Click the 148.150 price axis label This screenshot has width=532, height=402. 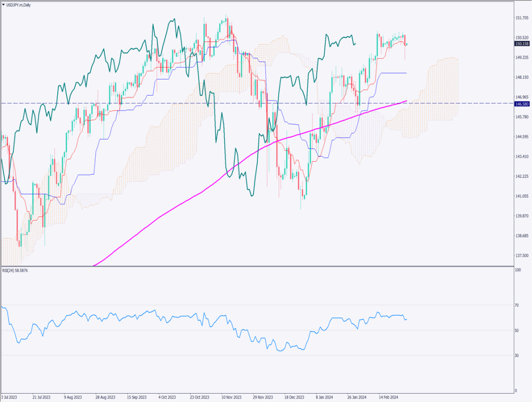click(521, 77)
